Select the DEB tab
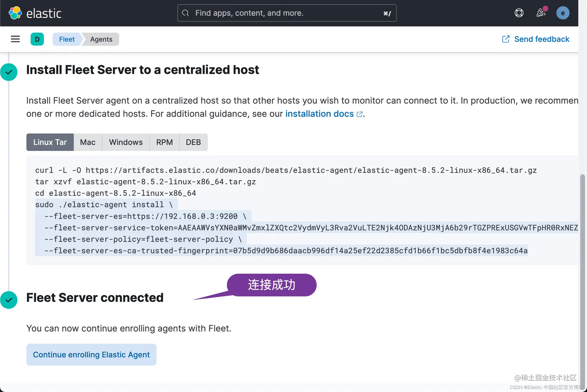 coord(193,142)
